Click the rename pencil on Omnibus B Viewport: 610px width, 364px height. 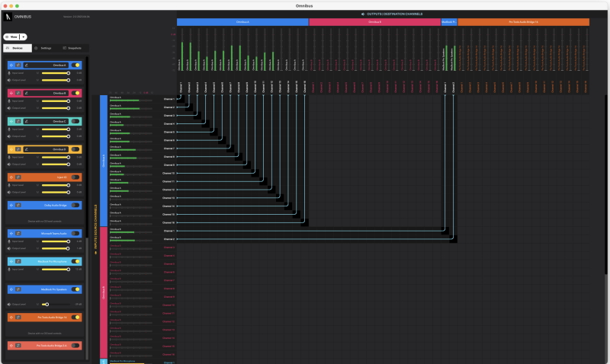pyautogui.click(x=26, y=93)
